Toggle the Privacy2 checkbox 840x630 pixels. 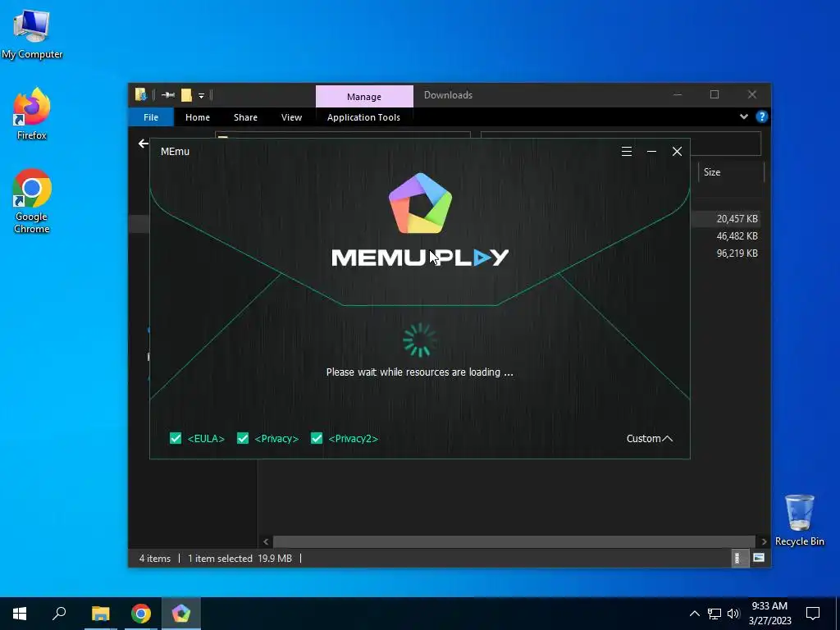(317, 438)
